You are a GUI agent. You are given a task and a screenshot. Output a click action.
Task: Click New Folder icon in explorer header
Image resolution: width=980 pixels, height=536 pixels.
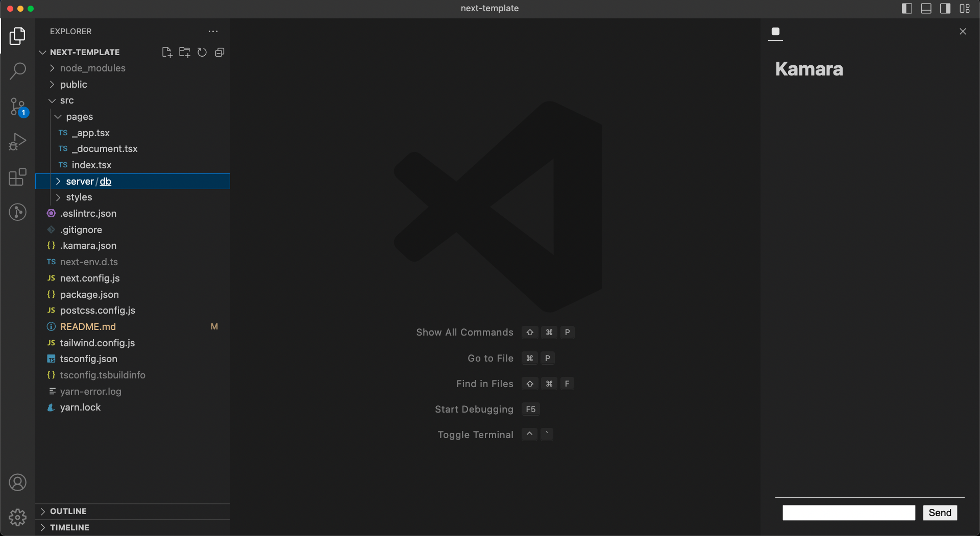[185, 52]
